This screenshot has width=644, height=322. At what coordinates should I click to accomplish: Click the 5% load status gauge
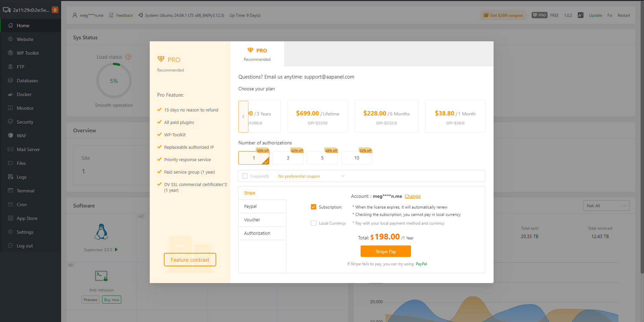pos(114,81)
